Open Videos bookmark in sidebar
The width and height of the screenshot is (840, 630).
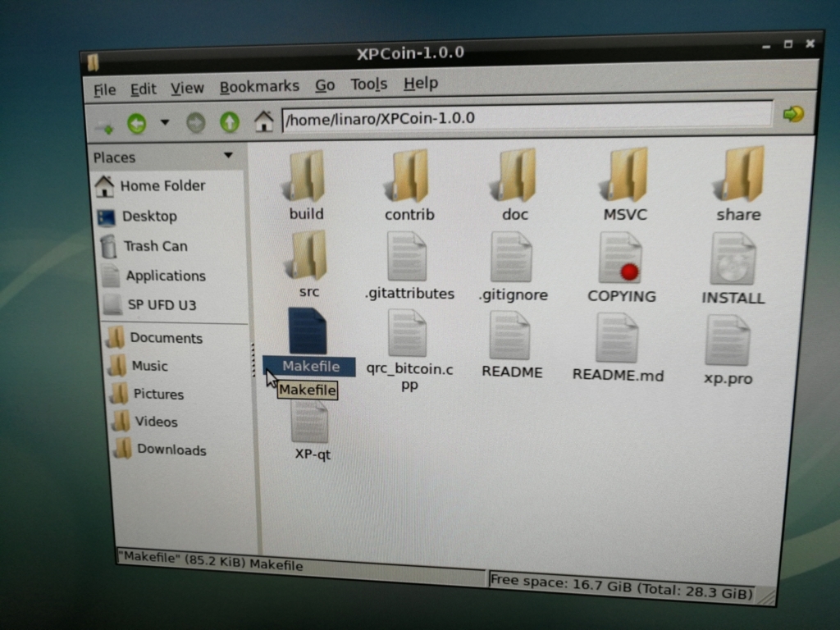(144, 422)
